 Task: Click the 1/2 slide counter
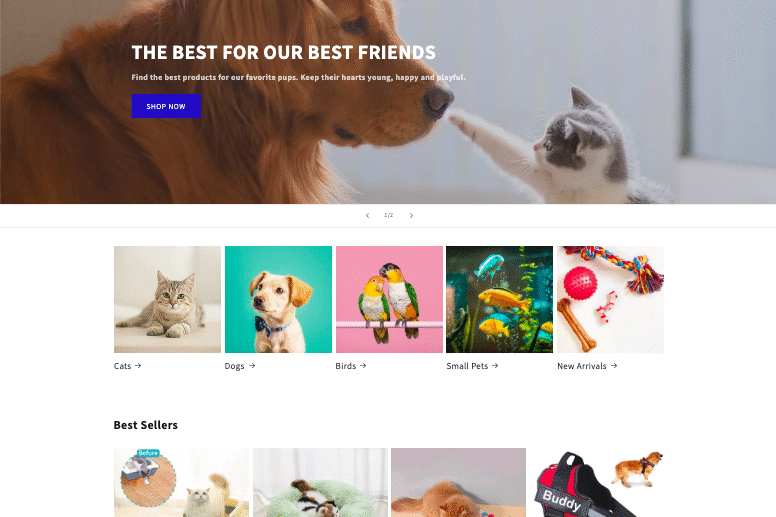pyautogui.click(x=388, y=215)
